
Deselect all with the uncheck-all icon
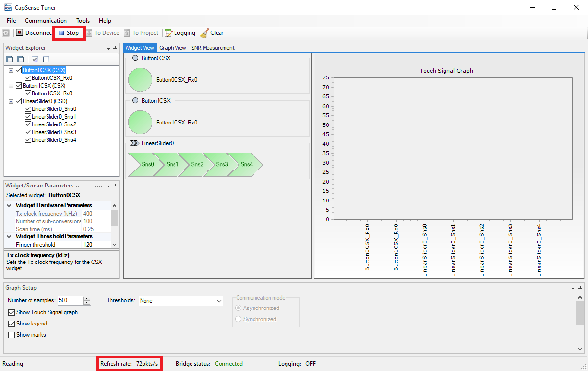[46, 59]
